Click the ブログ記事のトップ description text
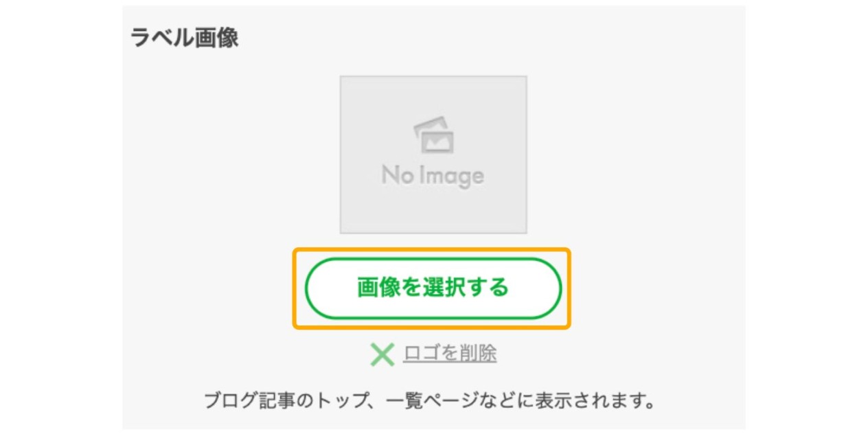 pyautogui.click(x=430, y=400)
